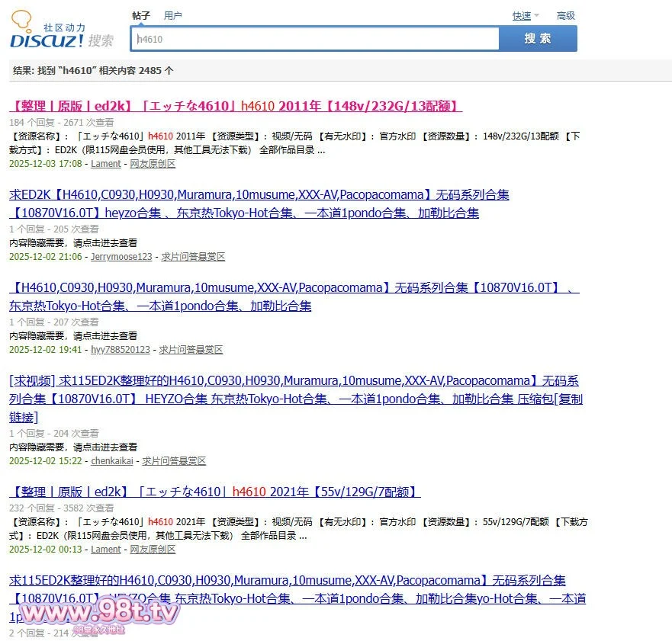Switch to the 用户 tab

pyautogui.click(x=173, y=15)
